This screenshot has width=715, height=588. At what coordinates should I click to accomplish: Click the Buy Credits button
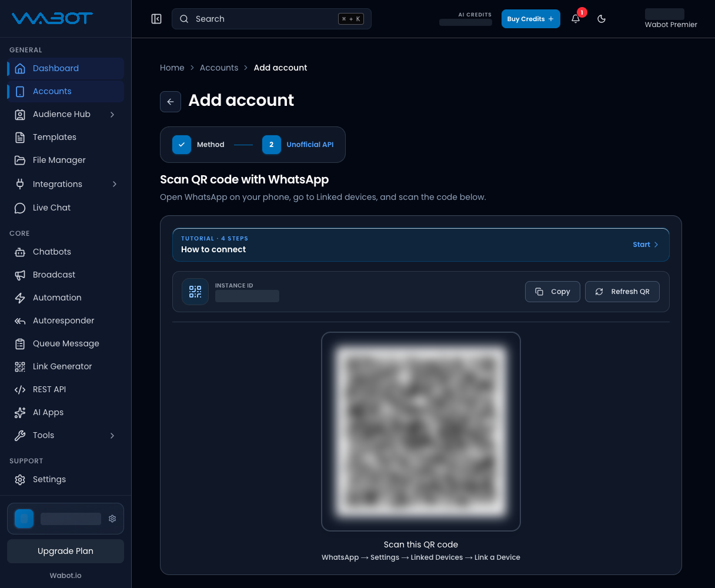click(x=531, y=19)
